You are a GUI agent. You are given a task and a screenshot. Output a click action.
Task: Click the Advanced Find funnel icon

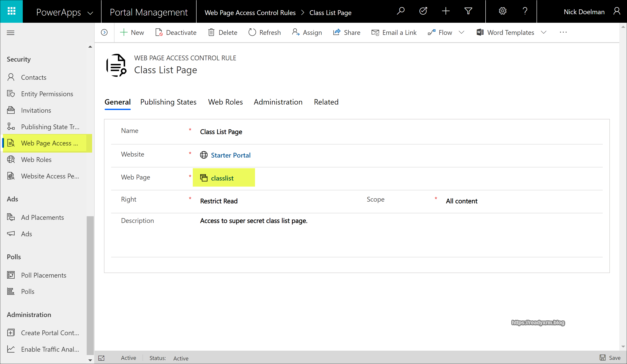468,11
